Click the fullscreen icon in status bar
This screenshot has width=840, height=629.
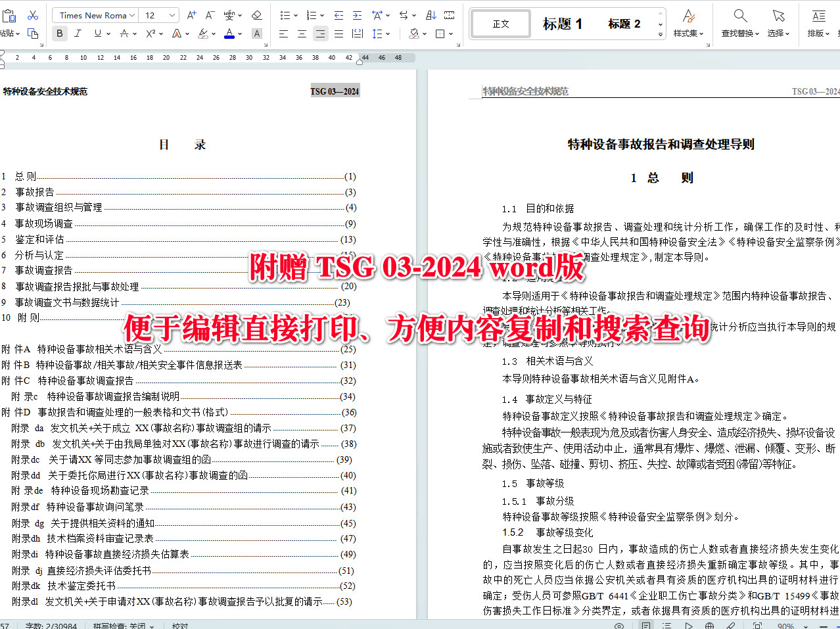pos(757,625)
